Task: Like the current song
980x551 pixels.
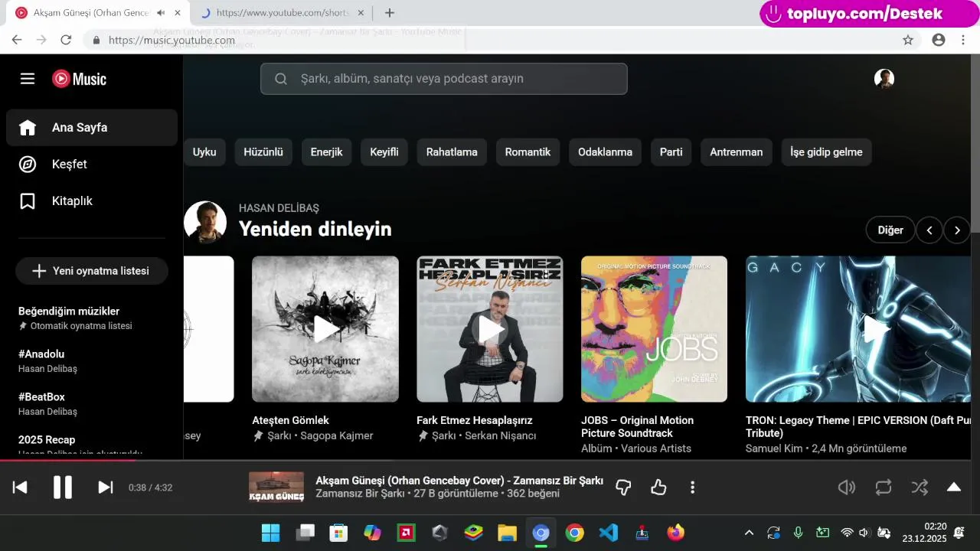Action: [658, 487]
